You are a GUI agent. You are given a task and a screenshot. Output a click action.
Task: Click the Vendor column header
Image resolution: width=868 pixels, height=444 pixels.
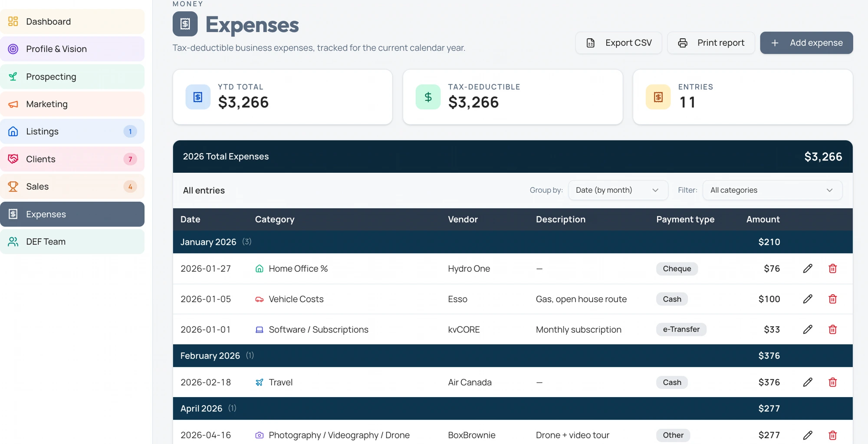(x=463, y=219)
